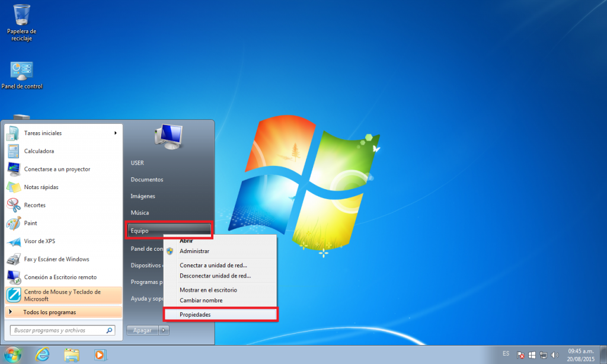Click the shield icon beside Administrar
This screenshot has width=607, height=364.
click(170, 251)
